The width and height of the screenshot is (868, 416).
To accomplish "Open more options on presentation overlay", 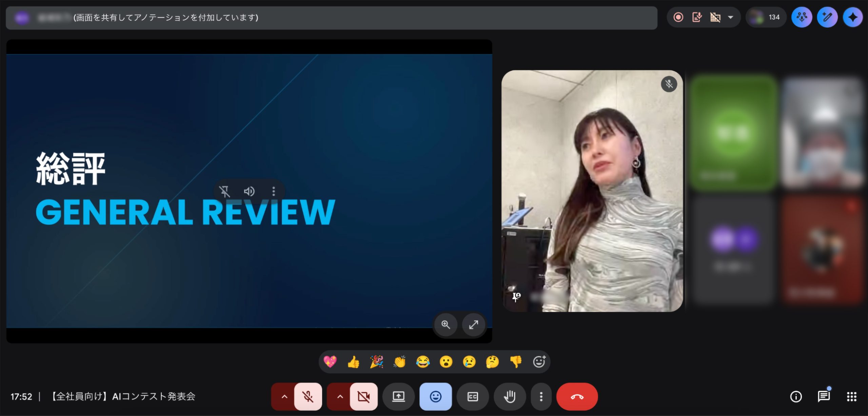I will [274, 192].
